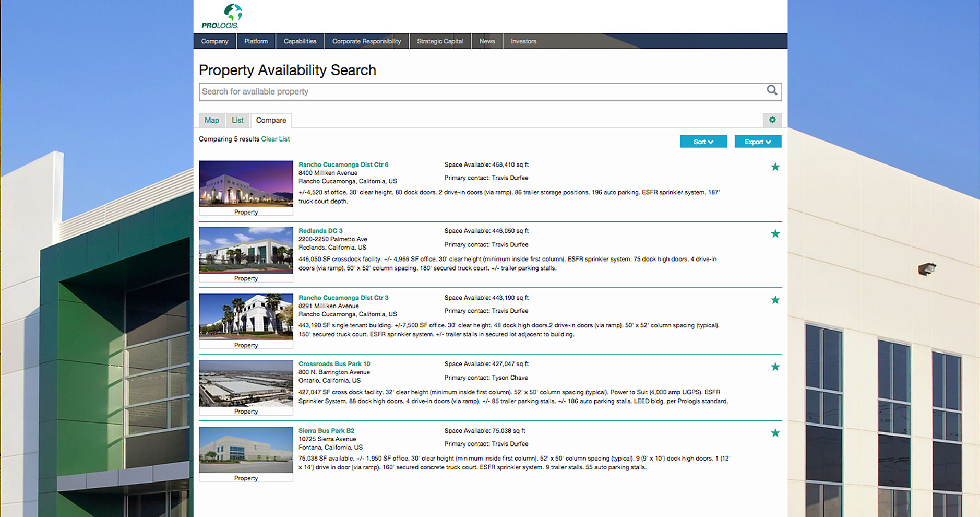
Task: Click the search magnifier icon
Action: pyautogui.click(x=772, y=90)
